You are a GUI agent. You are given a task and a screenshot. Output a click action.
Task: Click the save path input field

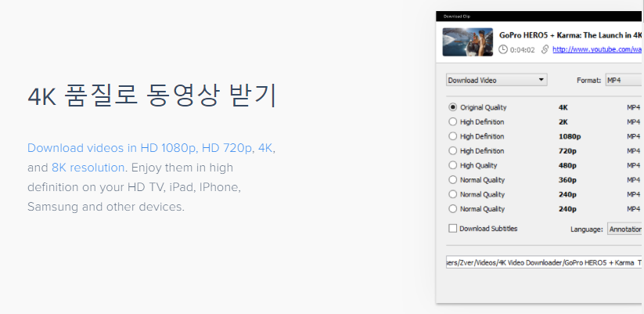pyautogui.click(x=544, y=262)
